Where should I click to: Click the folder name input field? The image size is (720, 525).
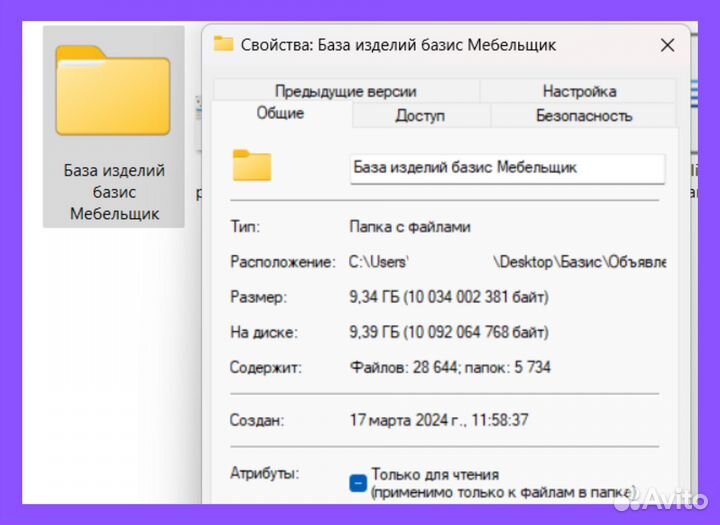click(x=507, y=168)
